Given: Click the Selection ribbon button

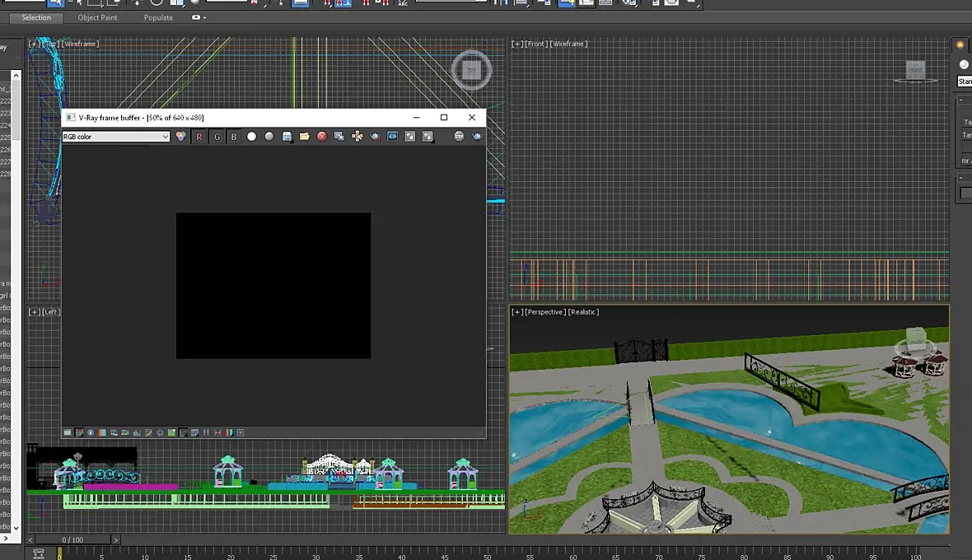Looking at the screenshot, I should (x=36, y=17).
